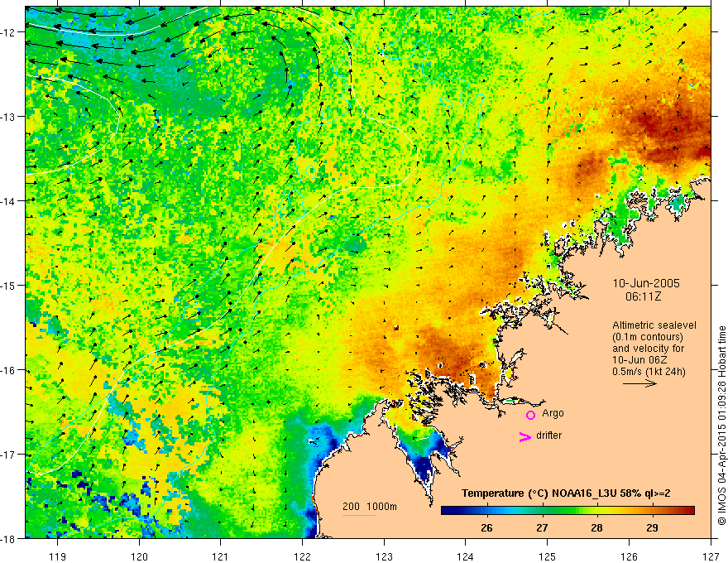Click the '10-Jun 06Z' caption line
This screenshot has height=563, width=728.
tap(641, 360)
